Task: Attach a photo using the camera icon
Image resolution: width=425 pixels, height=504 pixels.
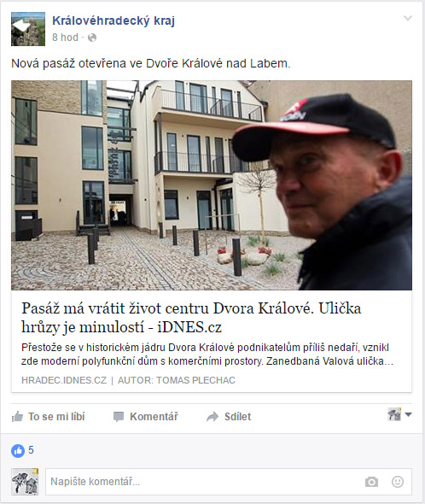Action: pos(372,482)
